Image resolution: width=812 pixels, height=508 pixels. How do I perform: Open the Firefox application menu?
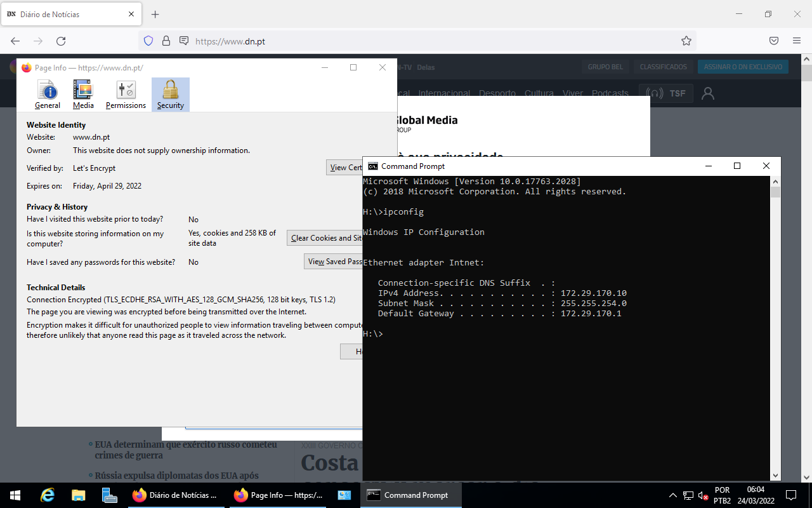coord(796,40)
